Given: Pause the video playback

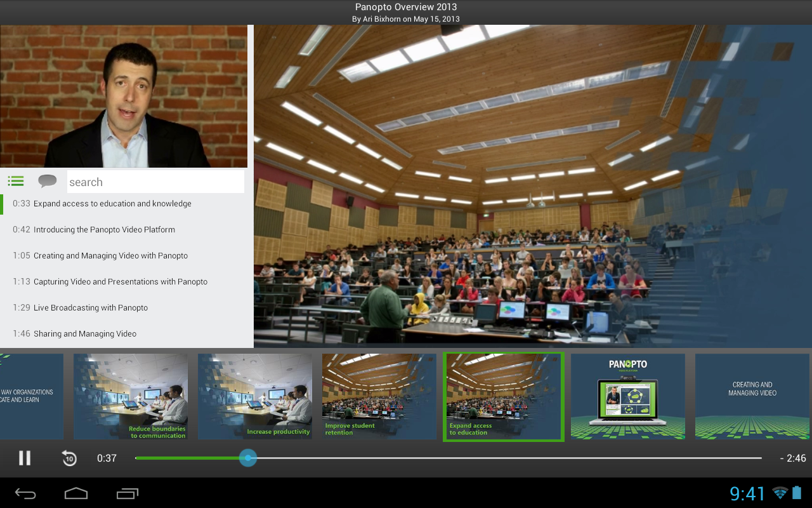Looking at the screenshot, I should [25, 458].
